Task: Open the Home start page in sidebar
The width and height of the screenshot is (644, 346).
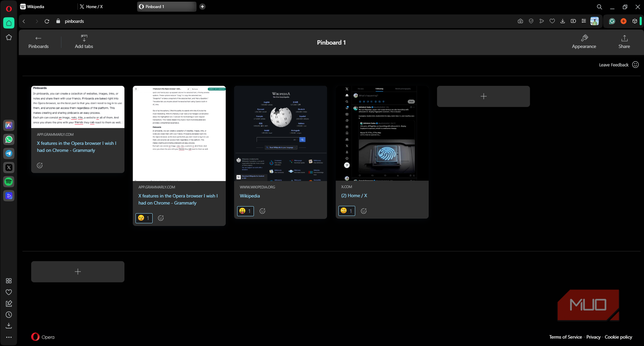Action: point(9,23)
